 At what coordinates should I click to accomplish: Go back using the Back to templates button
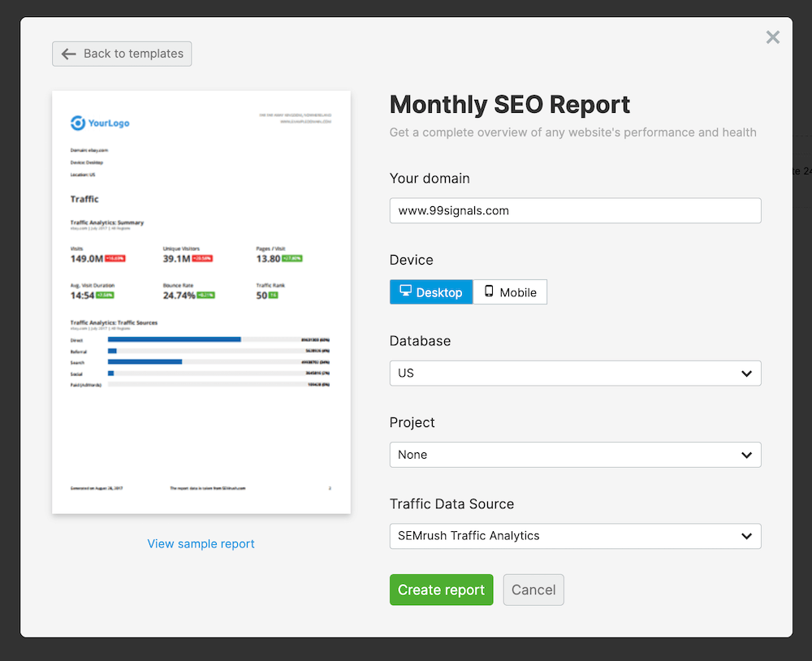pos(122,54)
